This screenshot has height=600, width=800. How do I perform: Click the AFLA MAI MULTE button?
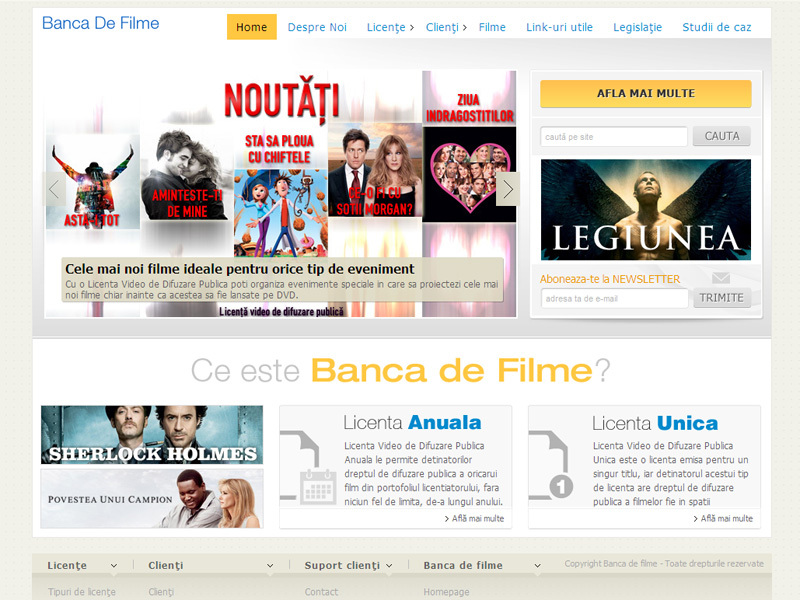pyautogui.click(x=645, y=93)
